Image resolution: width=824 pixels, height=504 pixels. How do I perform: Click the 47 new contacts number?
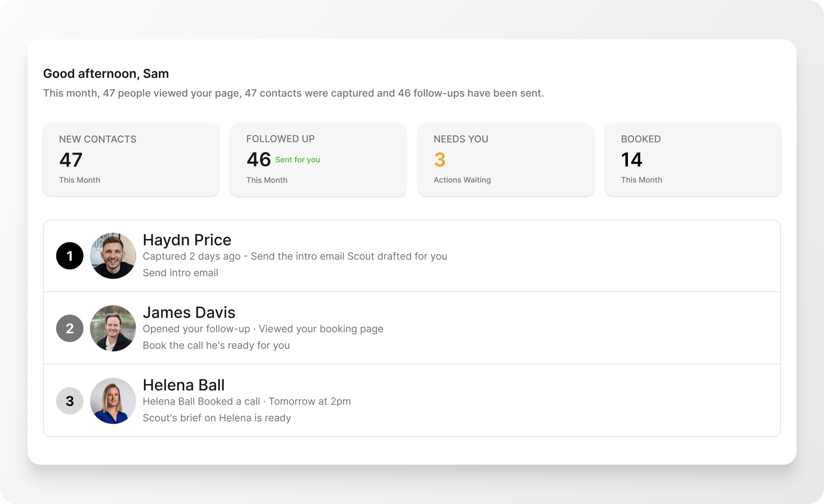(71, 160)
